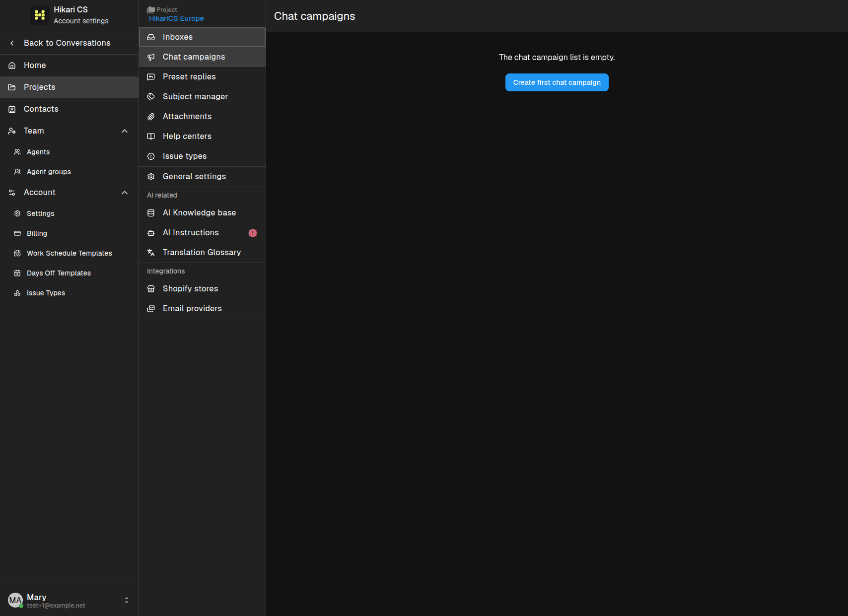Image resolution: width=848 pixels, height=616 pixels.
Task: Collapse the Account section chevron
Action: coord(125,193)
